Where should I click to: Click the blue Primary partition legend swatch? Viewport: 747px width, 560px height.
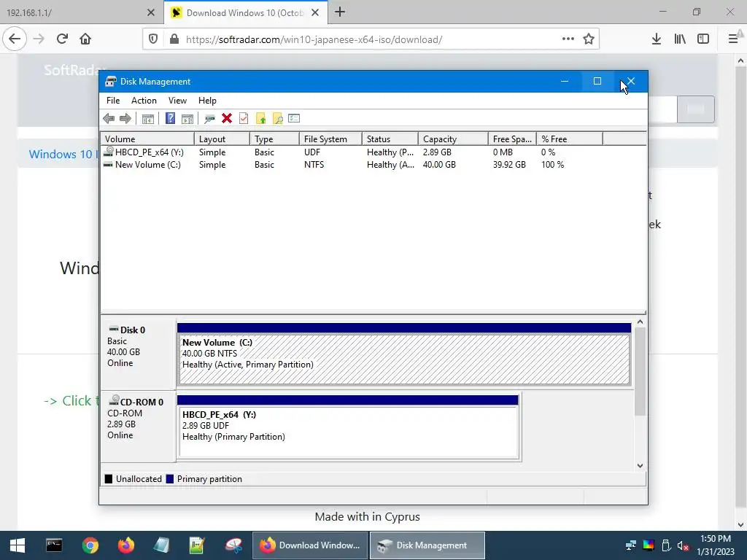[x=169, y=478]
